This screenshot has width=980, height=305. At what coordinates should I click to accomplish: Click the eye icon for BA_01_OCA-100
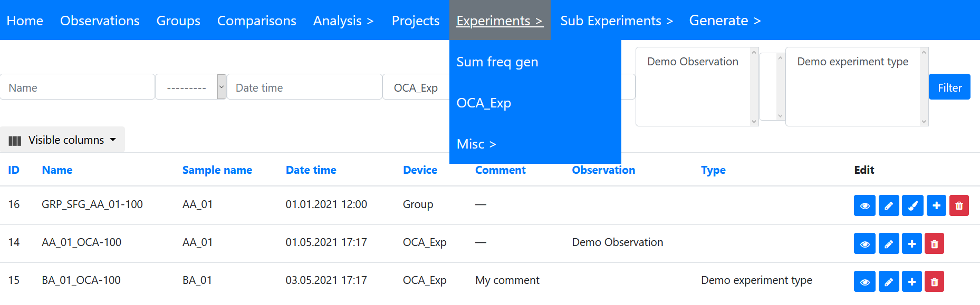coord(864,282)
